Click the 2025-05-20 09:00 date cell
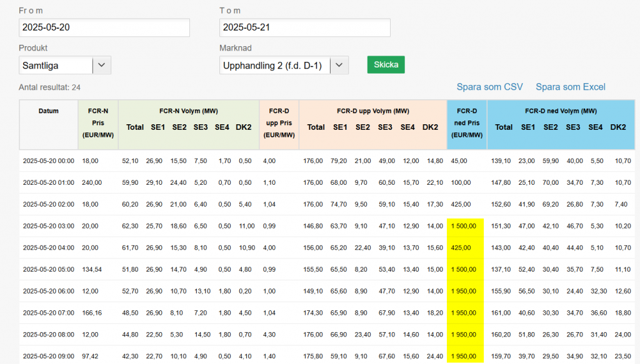 (48, 357)
